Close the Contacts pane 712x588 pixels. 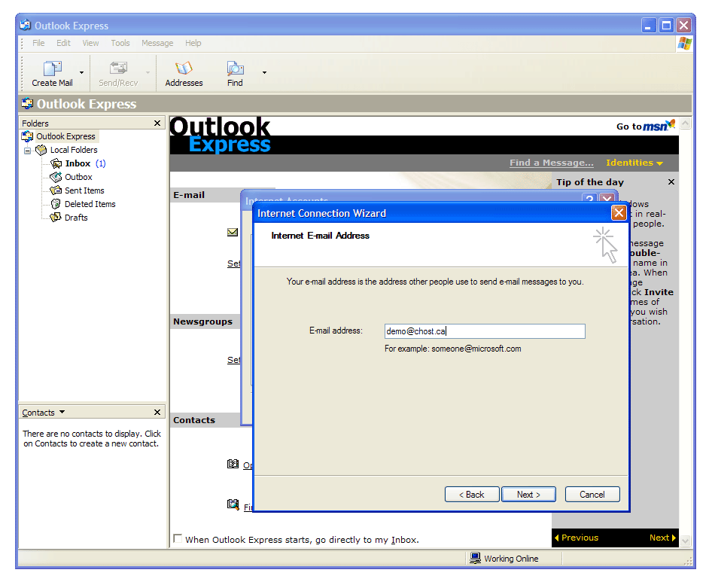pos(157,412)
